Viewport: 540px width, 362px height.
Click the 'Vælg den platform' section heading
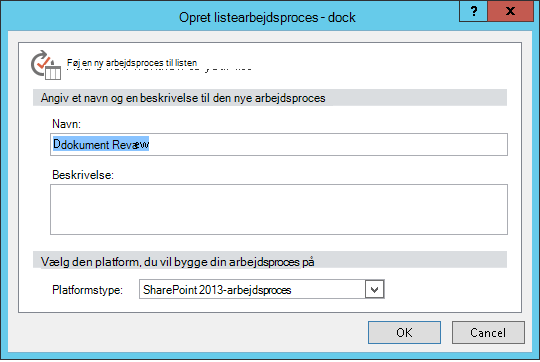(177, 262)
